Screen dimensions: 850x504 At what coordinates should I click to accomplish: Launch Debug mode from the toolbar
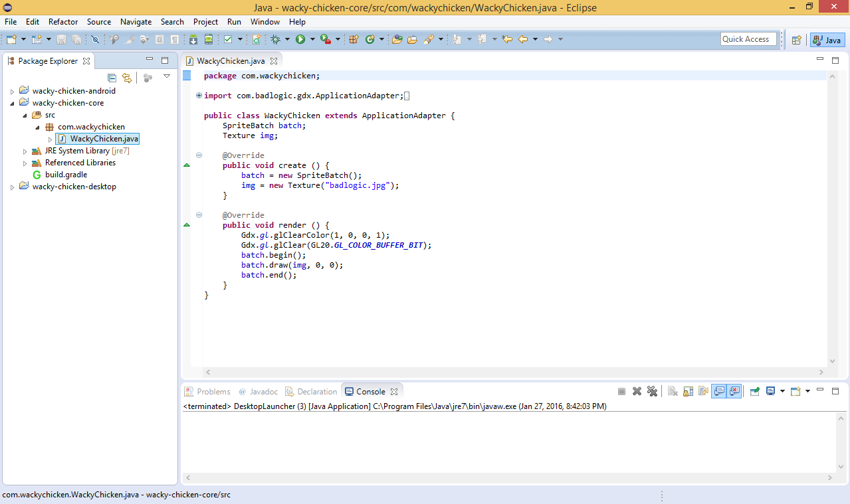click(x=275, y=39)
